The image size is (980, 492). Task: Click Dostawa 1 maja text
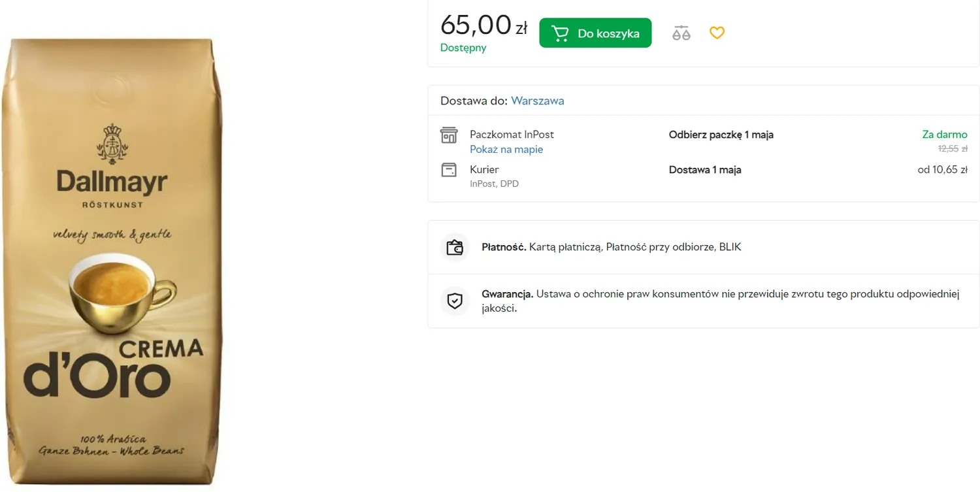(705, 170)
